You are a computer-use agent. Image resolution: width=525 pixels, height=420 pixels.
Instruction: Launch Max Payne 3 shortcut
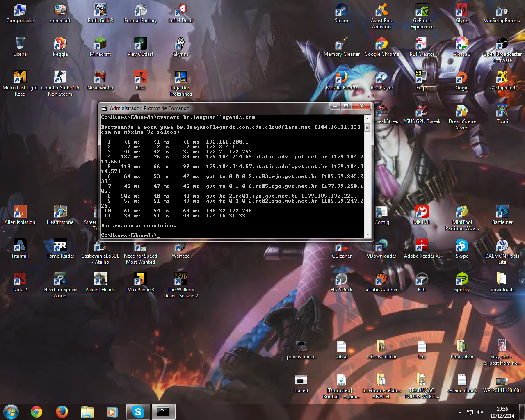pos(141,283)
